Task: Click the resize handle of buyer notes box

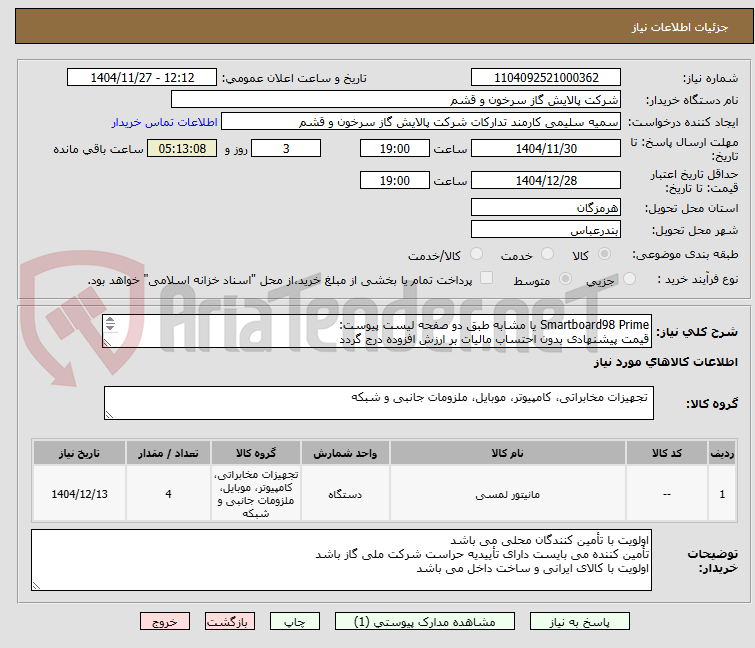Action: 36,585
